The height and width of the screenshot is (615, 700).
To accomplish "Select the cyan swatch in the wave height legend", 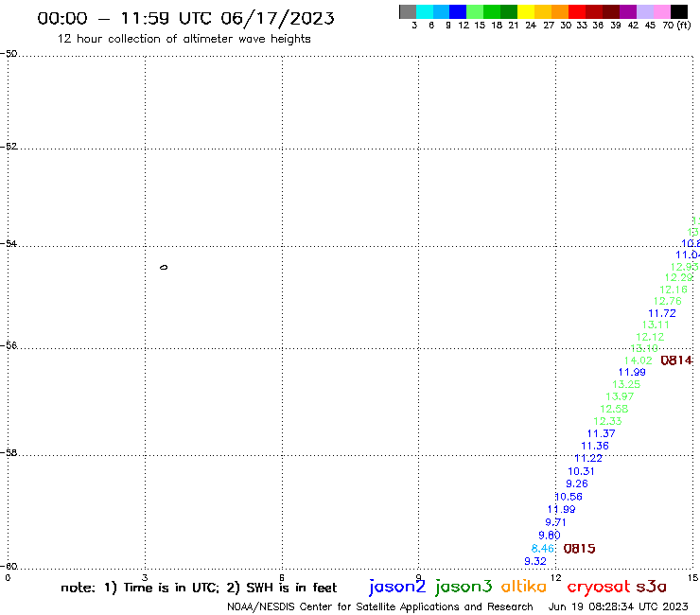I will click(425, 11).
